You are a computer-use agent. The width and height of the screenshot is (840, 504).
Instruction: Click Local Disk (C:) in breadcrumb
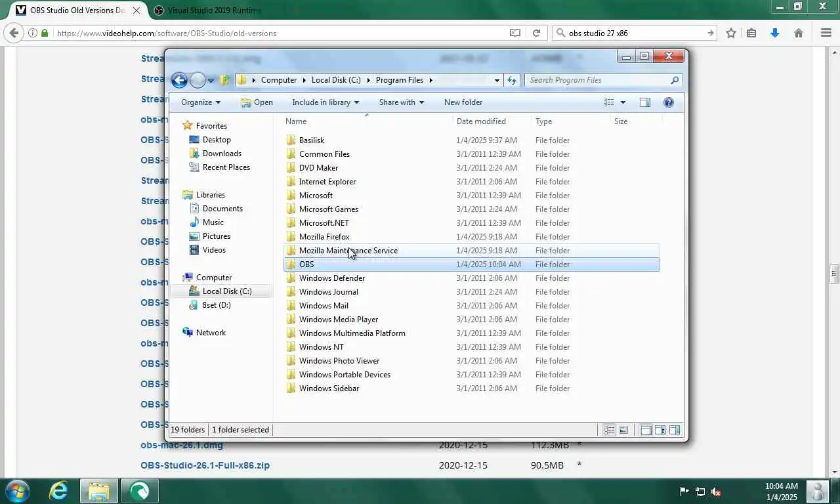coord(336,80)
